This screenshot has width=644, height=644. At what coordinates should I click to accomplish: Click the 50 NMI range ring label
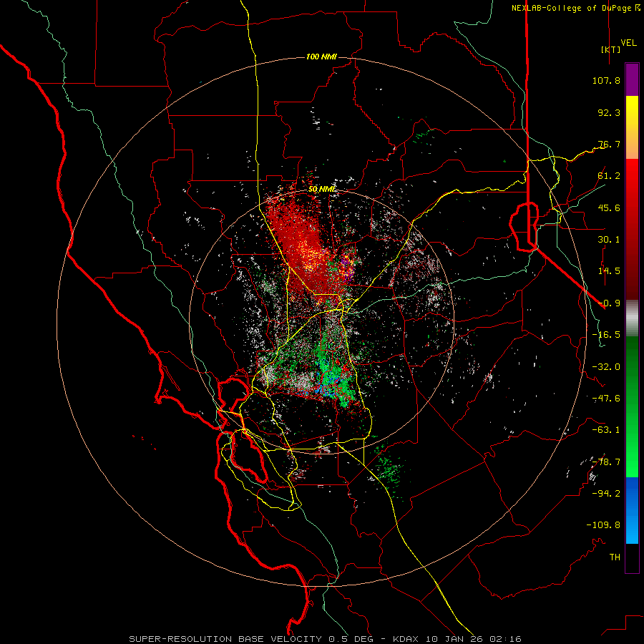click(321, 190)
